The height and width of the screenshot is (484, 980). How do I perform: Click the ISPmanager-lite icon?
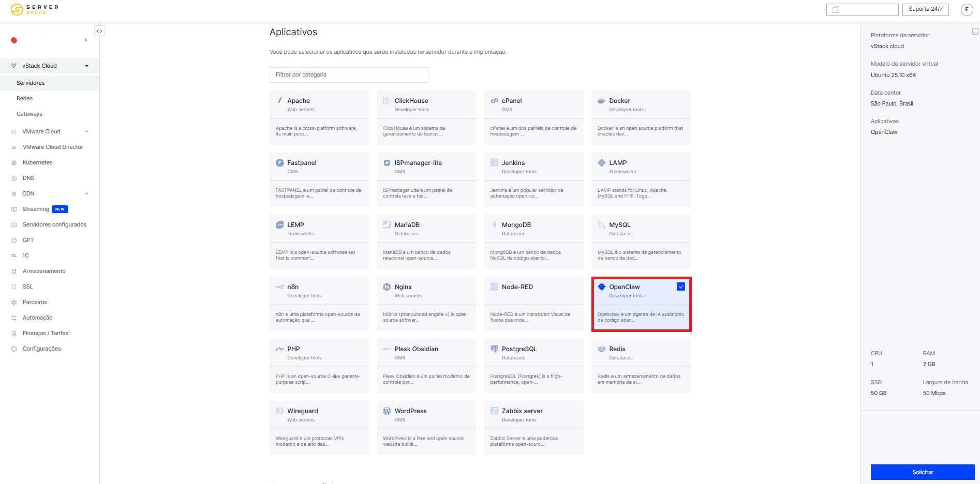387,163
